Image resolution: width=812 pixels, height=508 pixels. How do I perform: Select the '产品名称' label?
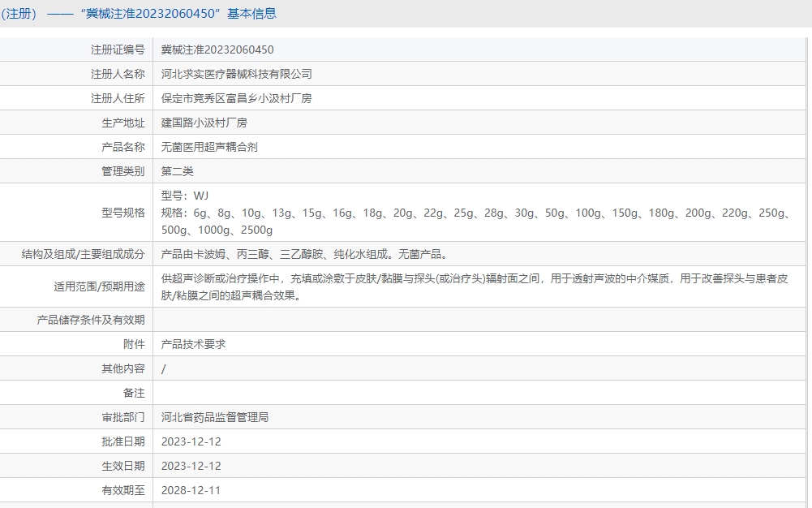(123, 147)
